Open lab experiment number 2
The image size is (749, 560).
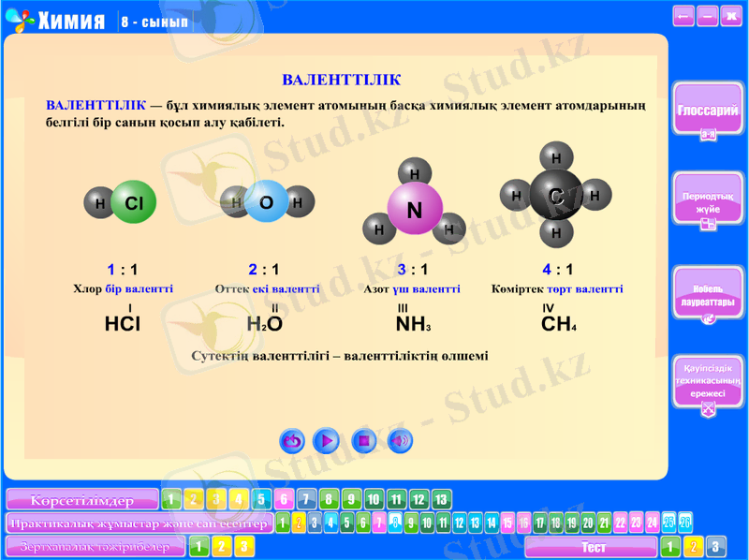coord(222,546)
